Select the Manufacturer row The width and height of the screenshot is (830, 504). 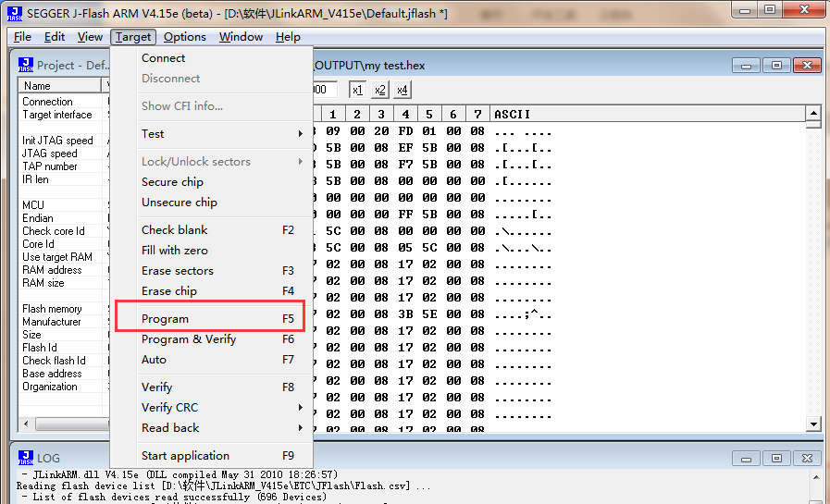click(64, 322)
